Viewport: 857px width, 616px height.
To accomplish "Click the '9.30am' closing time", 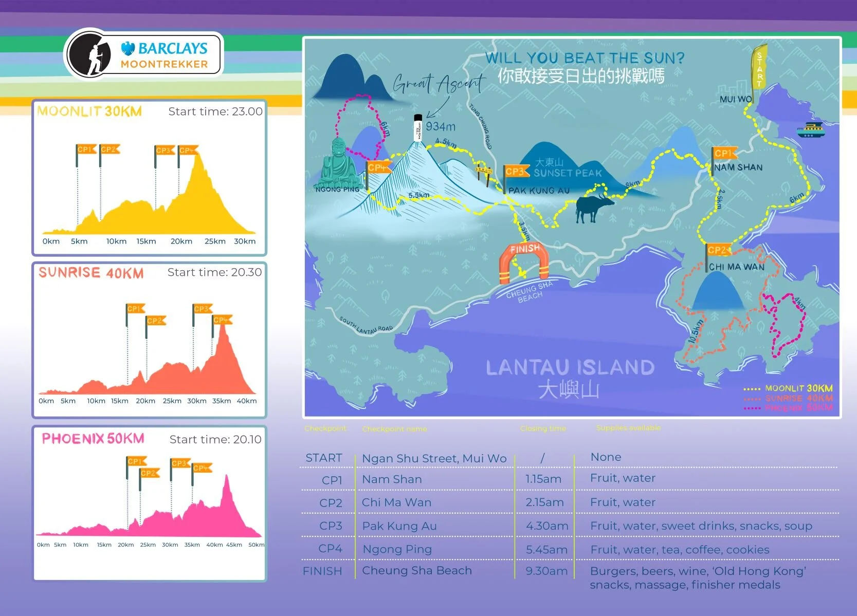I will [x=546, y=571].
